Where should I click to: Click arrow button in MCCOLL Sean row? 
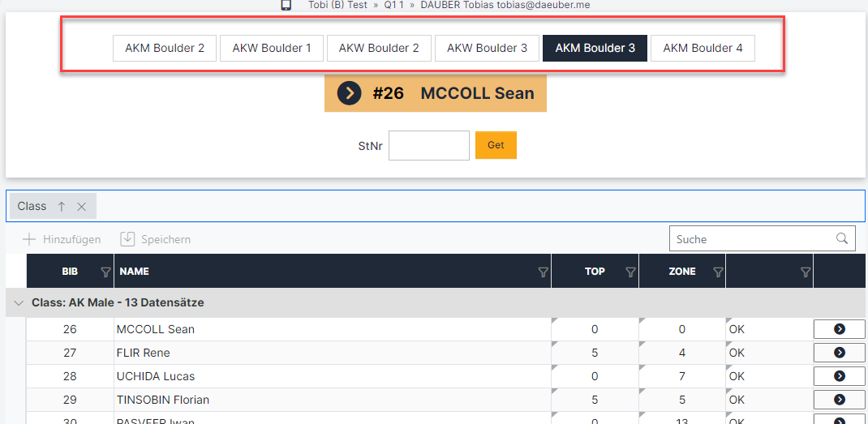(839, 329)
